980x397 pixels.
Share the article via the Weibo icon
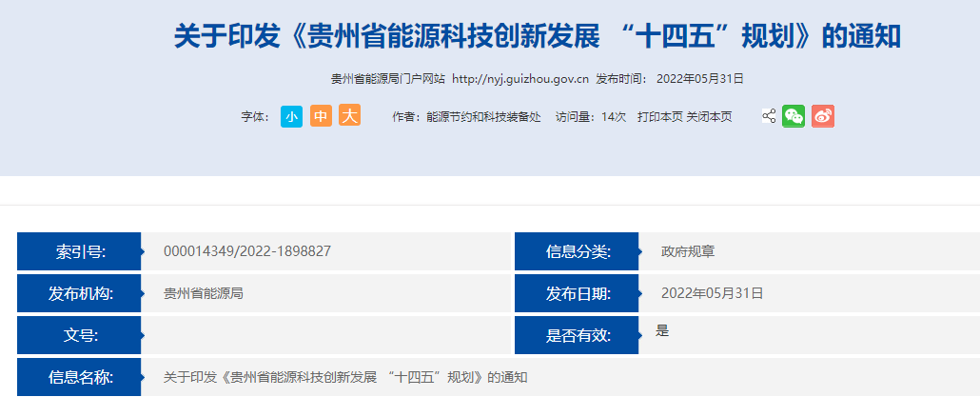pyautogui.click(x=823, y=116)
